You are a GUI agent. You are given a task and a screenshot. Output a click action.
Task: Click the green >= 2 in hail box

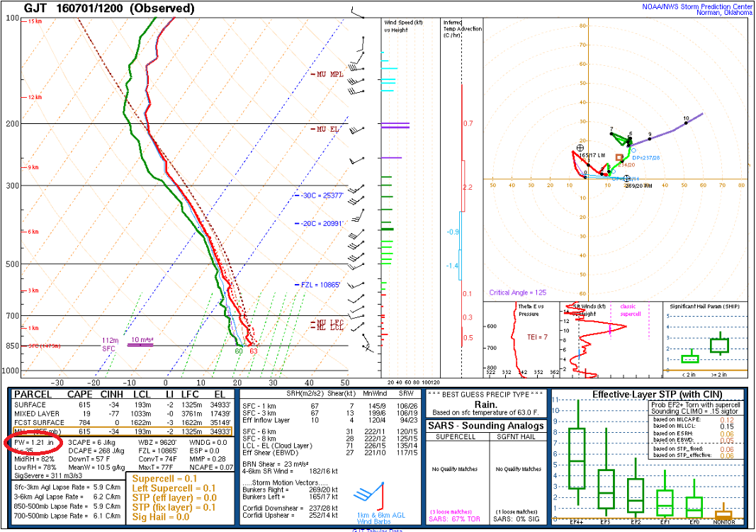click(x=719, y=345)
